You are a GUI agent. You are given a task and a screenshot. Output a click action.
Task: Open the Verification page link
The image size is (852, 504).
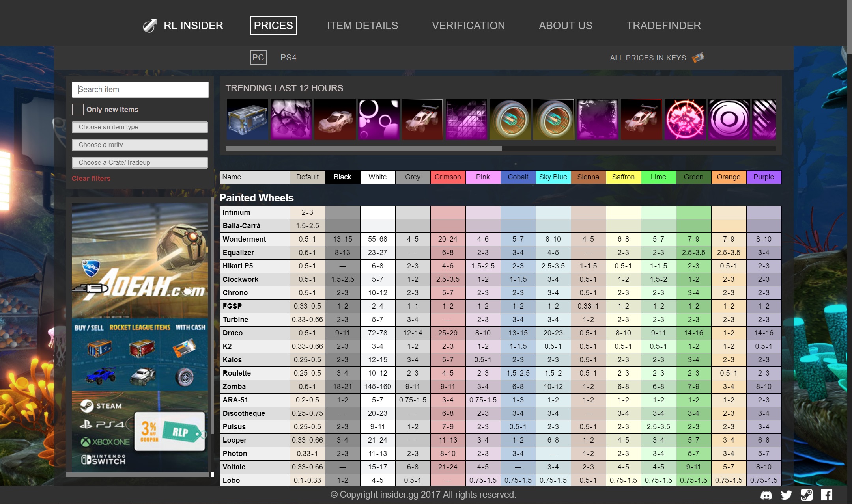pyautogui.click(x=468, y=26)
